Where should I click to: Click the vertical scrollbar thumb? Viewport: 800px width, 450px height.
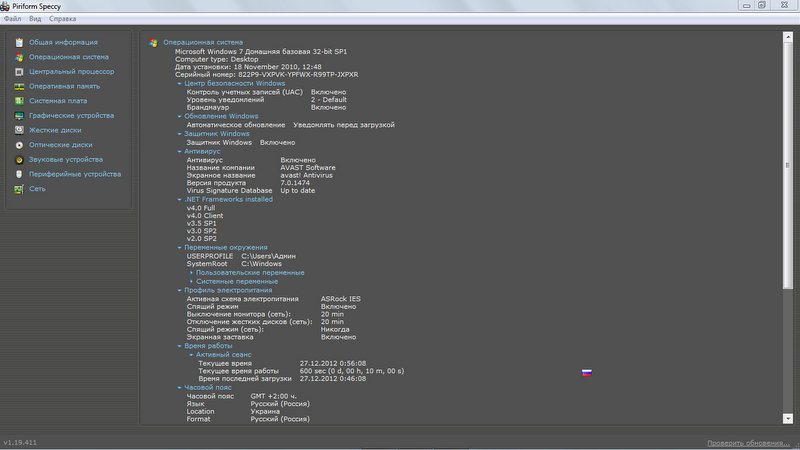(788, 165)
